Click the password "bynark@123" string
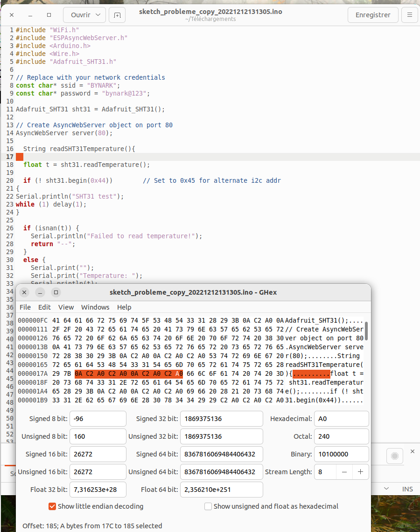420x532 pixels. click(124, 93)
